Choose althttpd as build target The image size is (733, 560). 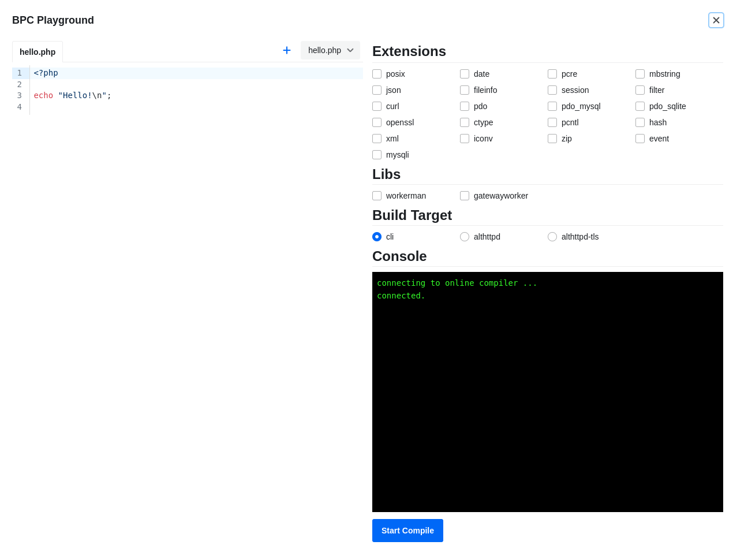[x=465, y=237]
